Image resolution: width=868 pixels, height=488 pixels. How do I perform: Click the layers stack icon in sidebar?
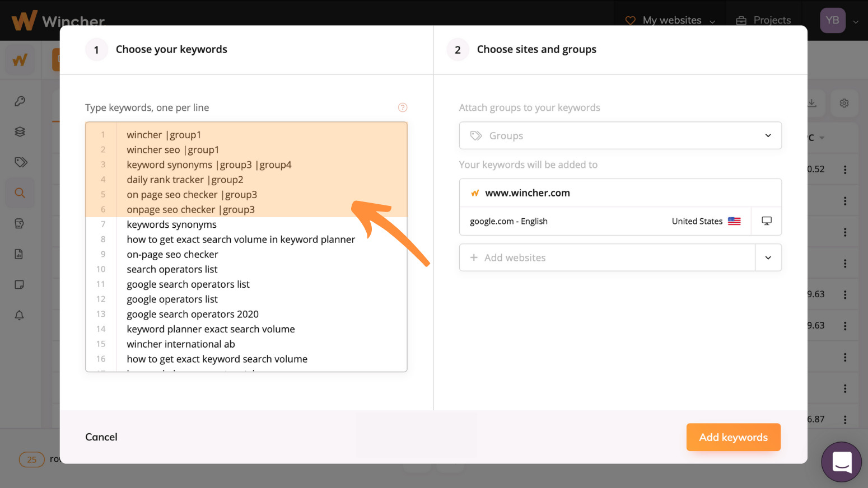tap(20, 132)
